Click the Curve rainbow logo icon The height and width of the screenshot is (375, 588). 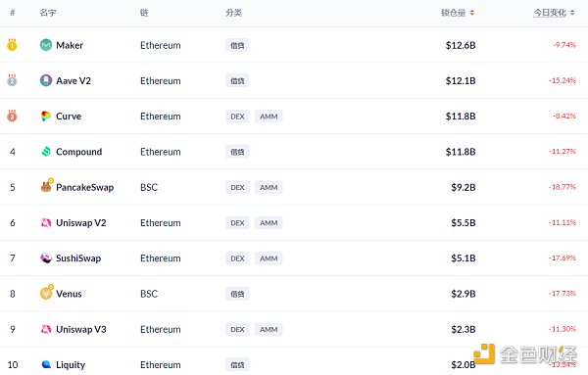click(46, 117)
